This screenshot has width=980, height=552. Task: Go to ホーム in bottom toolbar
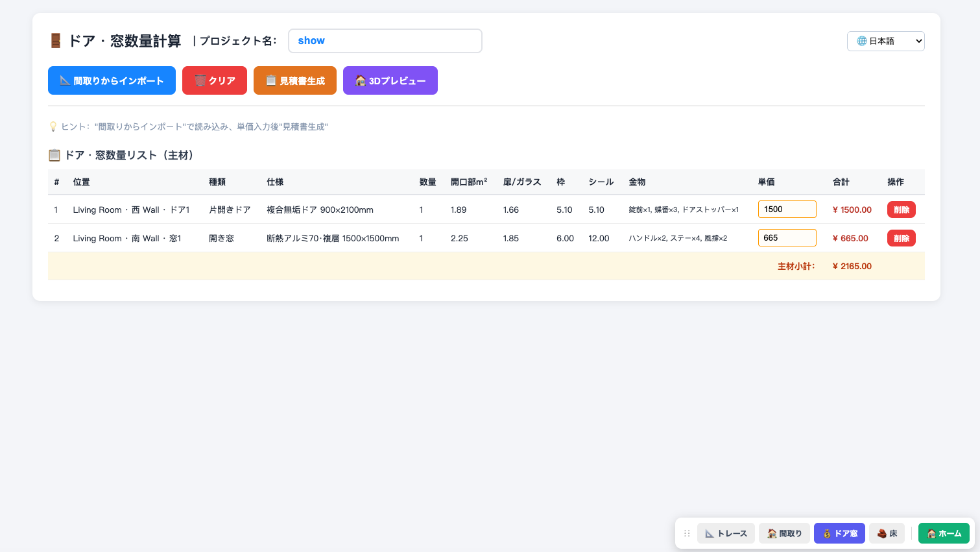point(944,533)
